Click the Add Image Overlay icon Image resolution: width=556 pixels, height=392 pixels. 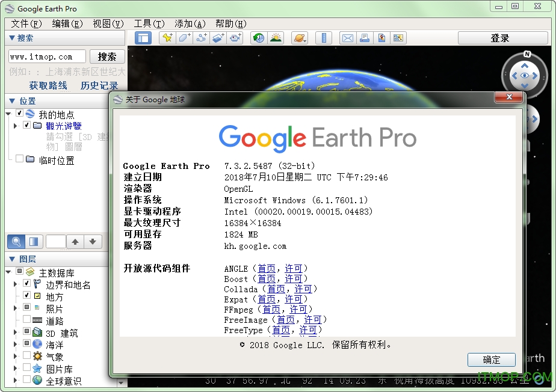pyautogui.click(x=217, y=37)
